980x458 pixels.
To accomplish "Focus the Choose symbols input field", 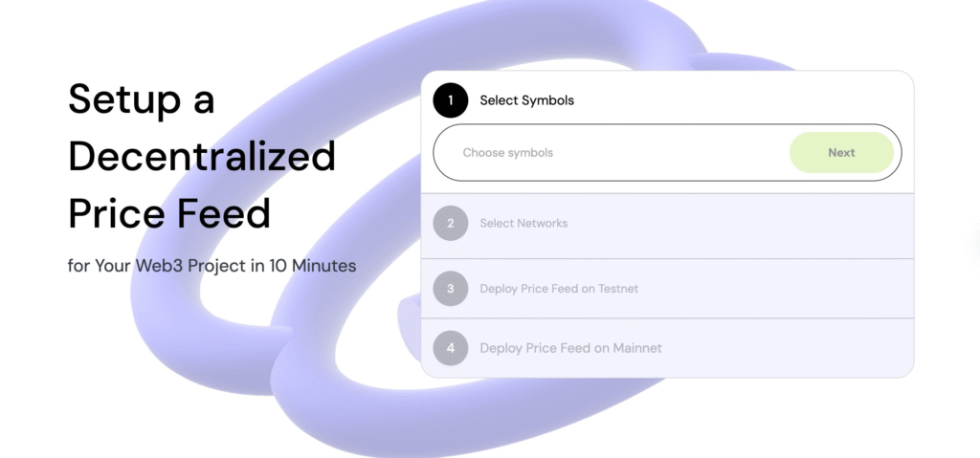I will coord(612,153).
